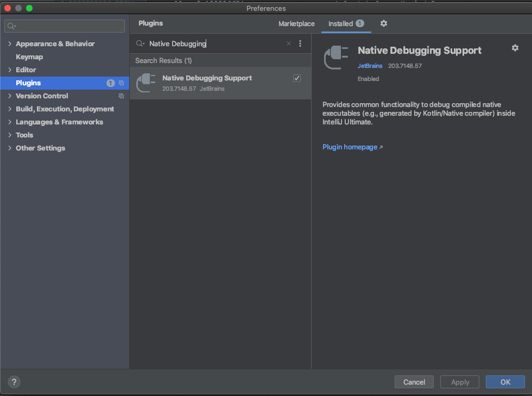The width and height of the screenshot is (532, 396).
Task: Click the version 203.7148.57 in details panel
Action: [405, 66]
